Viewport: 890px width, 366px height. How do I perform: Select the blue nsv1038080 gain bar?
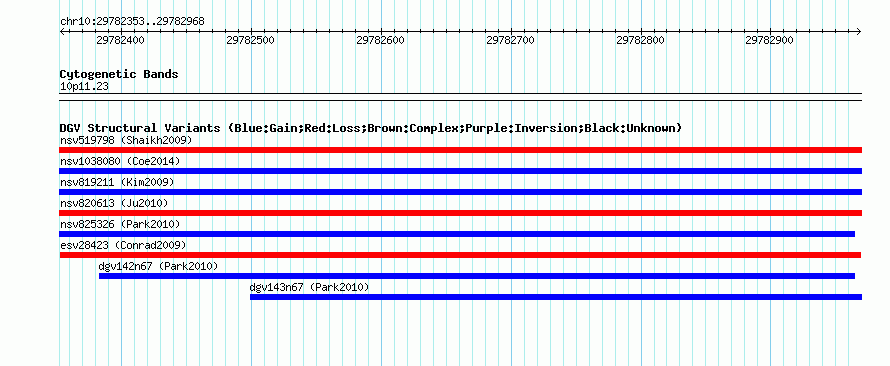(460, 171)
